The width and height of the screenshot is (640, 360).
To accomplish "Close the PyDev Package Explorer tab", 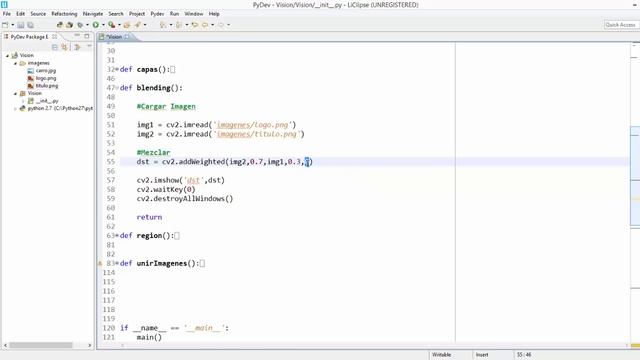I will click(54, 37).
